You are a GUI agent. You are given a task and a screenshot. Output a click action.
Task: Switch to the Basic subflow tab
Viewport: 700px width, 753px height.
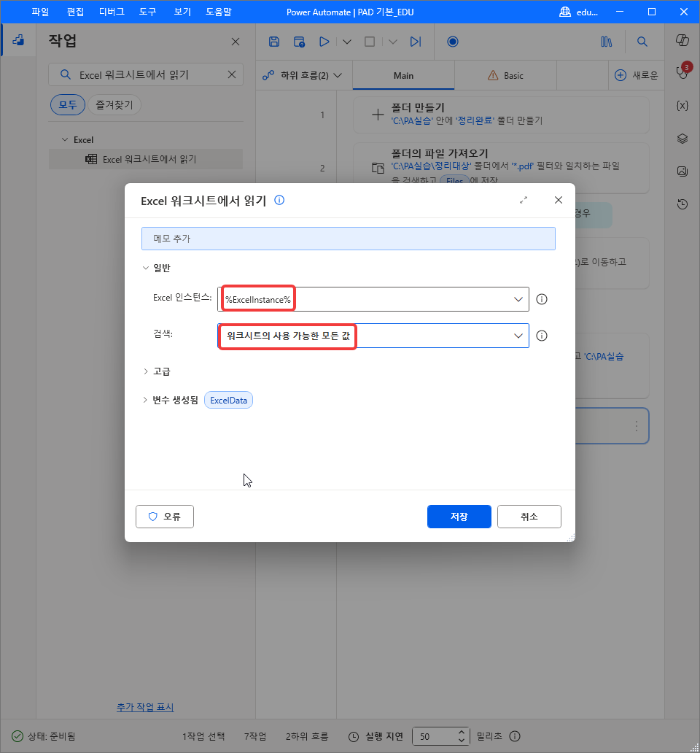(506, 75)
